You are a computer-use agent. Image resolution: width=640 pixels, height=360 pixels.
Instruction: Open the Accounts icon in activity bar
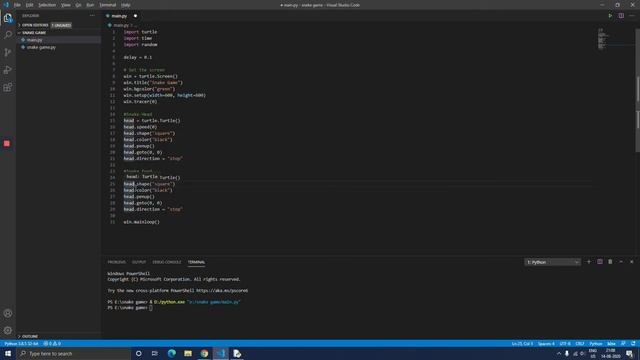coord(8,313)
